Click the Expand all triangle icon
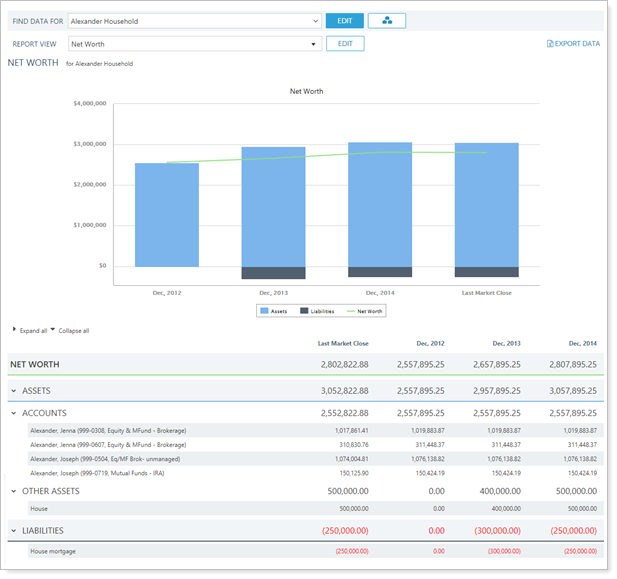Viewport: 617px width, 579px height. (14, 329)
